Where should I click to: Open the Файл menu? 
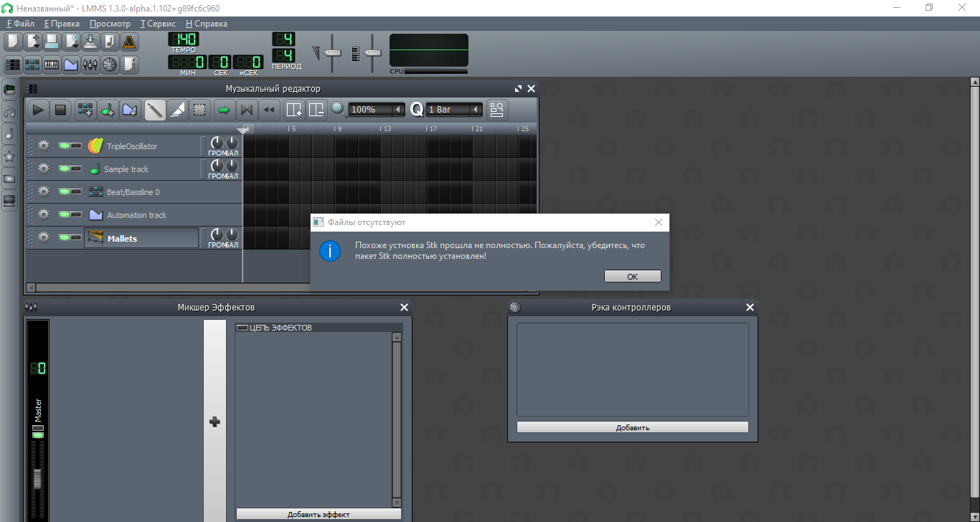[21, 24]
